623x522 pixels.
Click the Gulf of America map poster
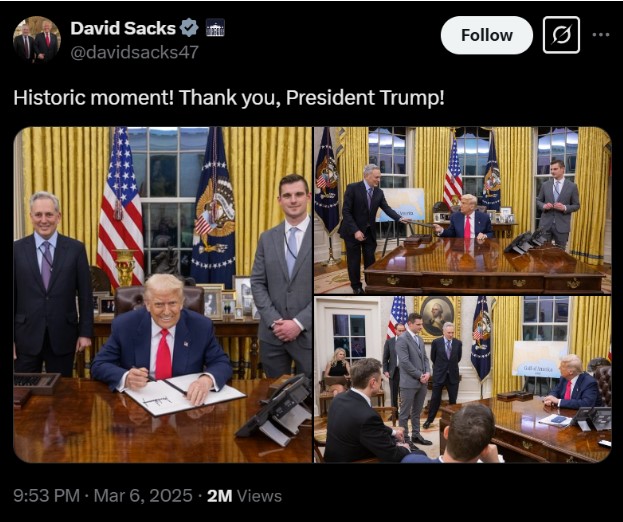click(539, 359)
